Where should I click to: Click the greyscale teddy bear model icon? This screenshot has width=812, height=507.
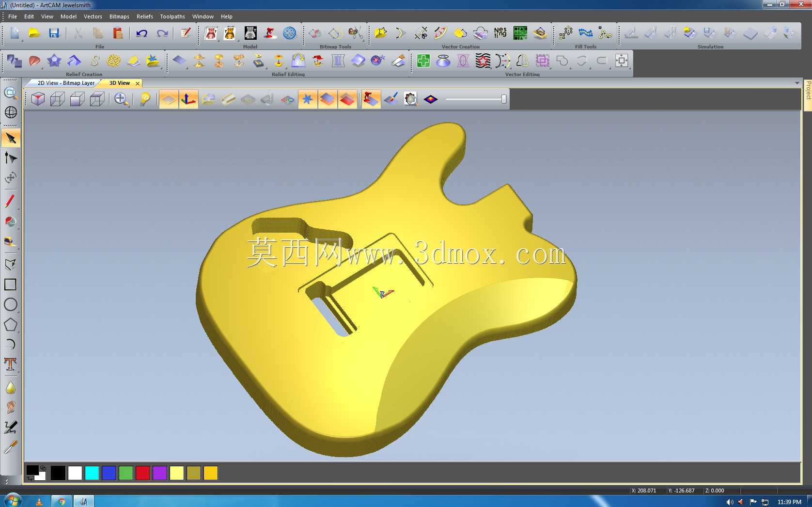click(x=250, y=33)
